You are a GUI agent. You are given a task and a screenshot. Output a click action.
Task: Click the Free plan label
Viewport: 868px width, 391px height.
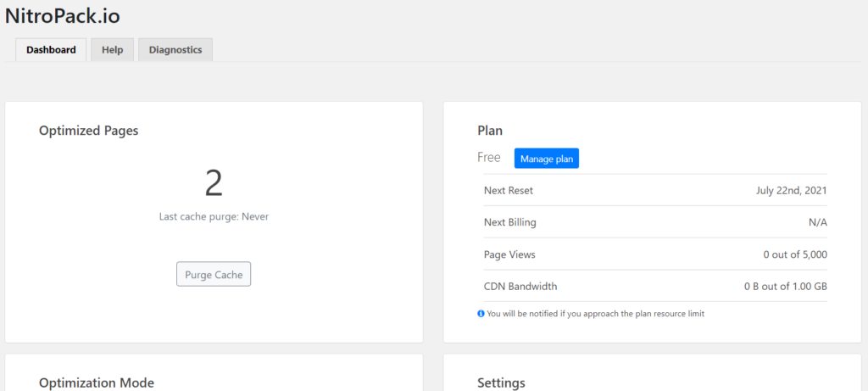coord(489,158)
